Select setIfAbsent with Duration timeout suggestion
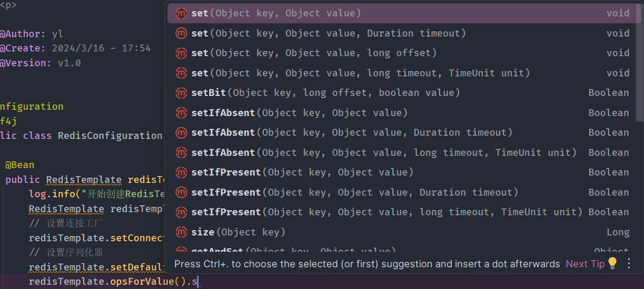This screenshot has height=289, width=644. (352, 133)
